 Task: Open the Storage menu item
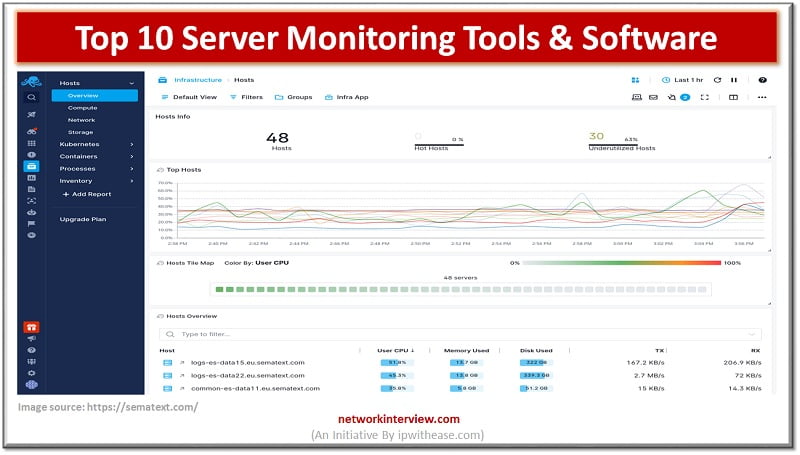click(81, 133)
